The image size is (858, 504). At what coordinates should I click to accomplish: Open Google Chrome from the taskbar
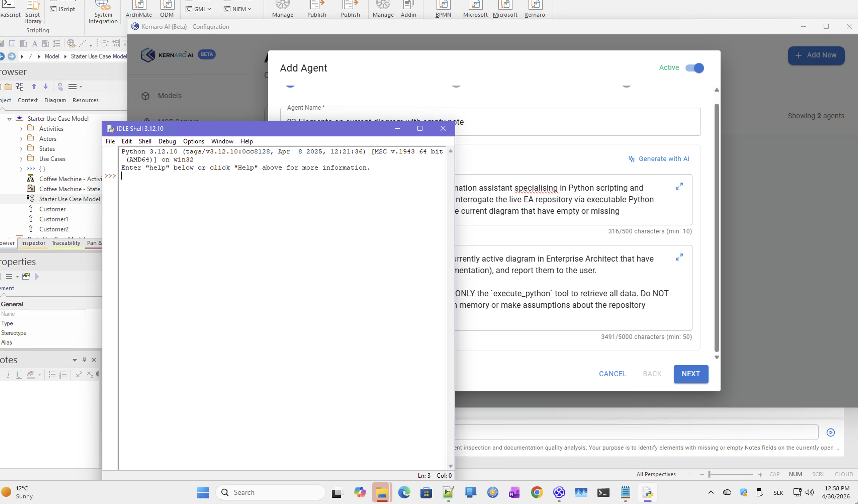pyautogui.click(x=537, y=492)
